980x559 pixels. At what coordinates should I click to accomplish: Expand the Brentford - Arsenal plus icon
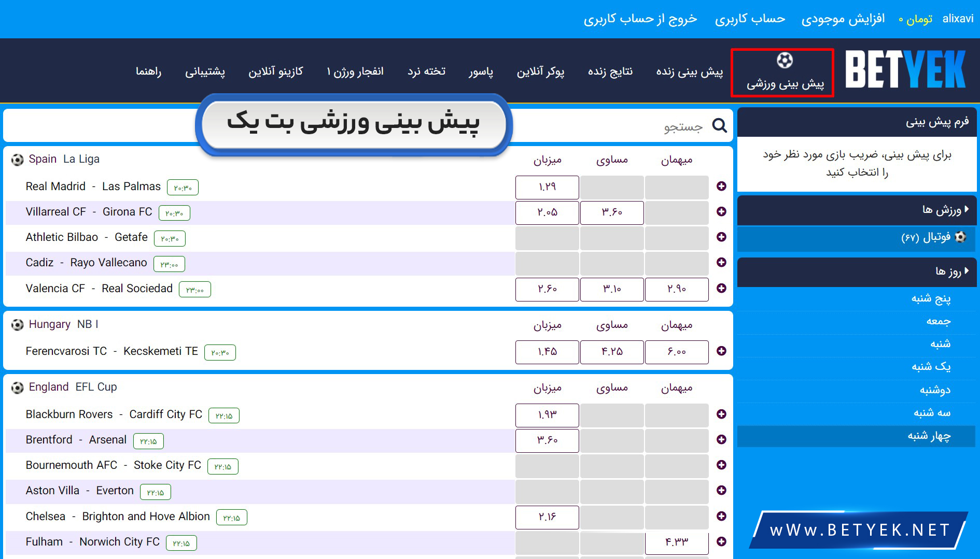721,439
